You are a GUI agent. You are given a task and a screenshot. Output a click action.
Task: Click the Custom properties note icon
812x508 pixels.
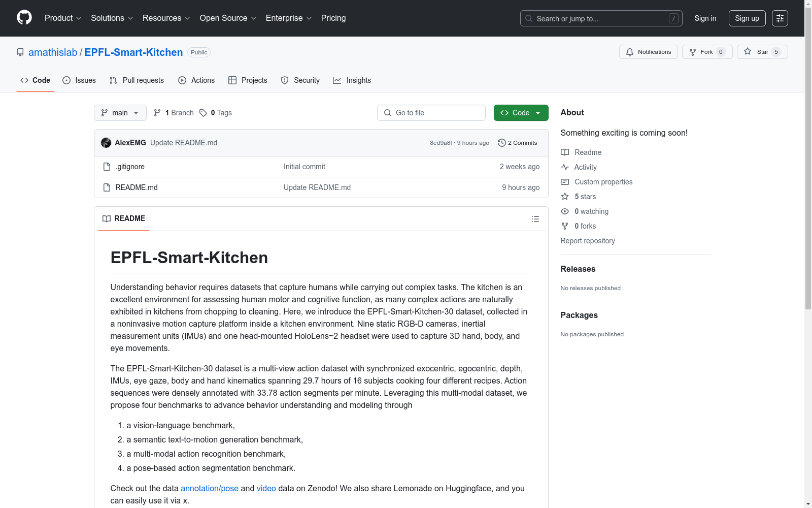pyautogui.click(x=565, y=182)
